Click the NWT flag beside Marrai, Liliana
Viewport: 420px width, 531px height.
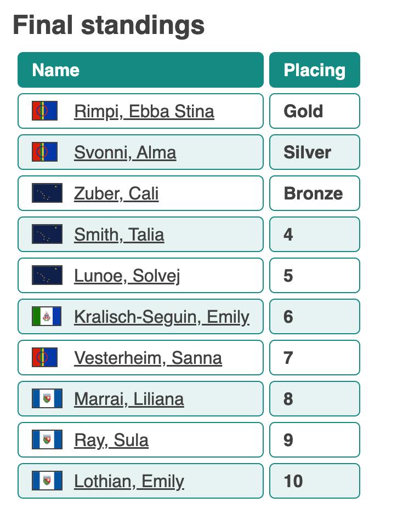coord(47,399)
